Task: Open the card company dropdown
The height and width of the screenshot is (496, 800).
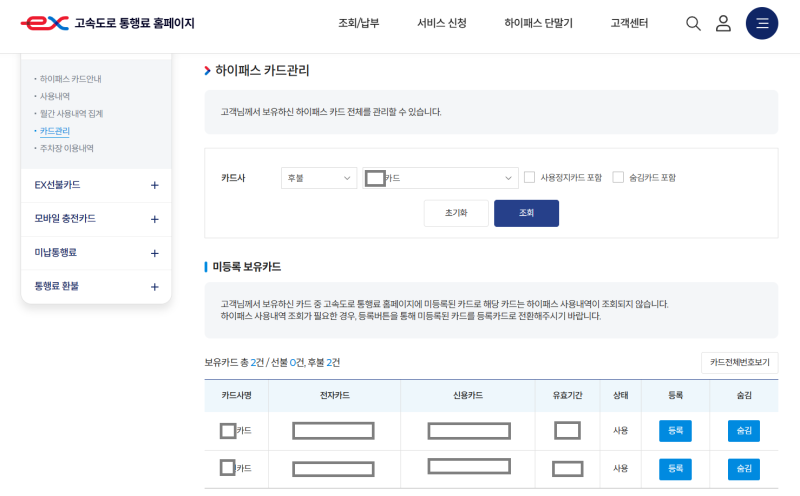Action: coord(440,178)
